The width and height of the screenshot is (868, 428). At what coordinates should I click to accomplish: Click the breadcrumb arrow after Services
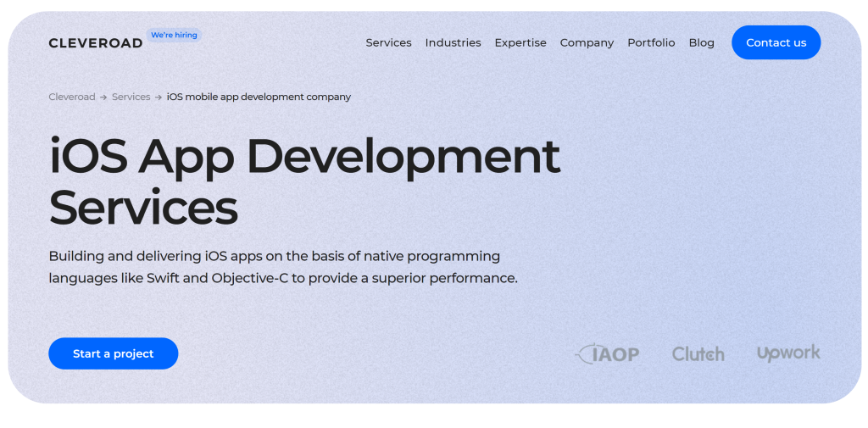[x=159, y=97]
